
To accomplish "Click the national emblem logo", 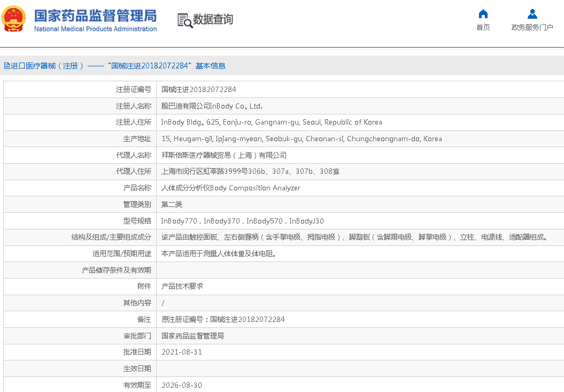I will tap(14, 19).
